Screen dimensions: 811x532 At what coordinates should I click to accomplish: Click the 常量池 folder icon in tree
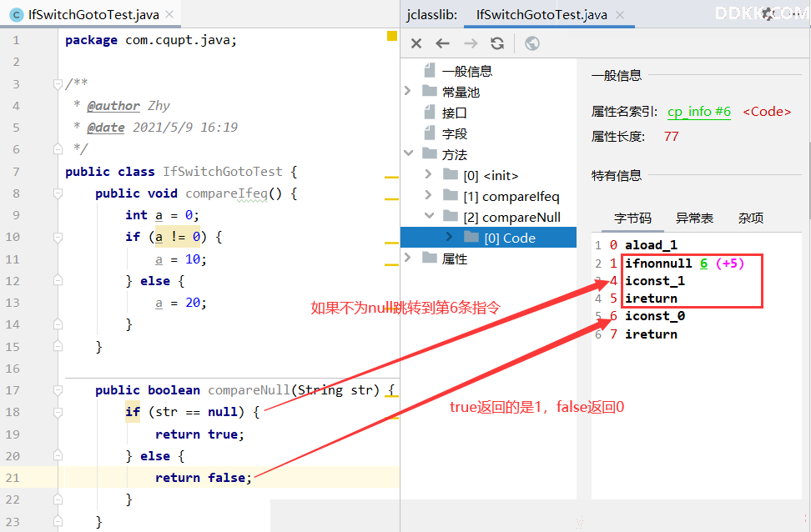pyautogui.click(x=430, y=91)
